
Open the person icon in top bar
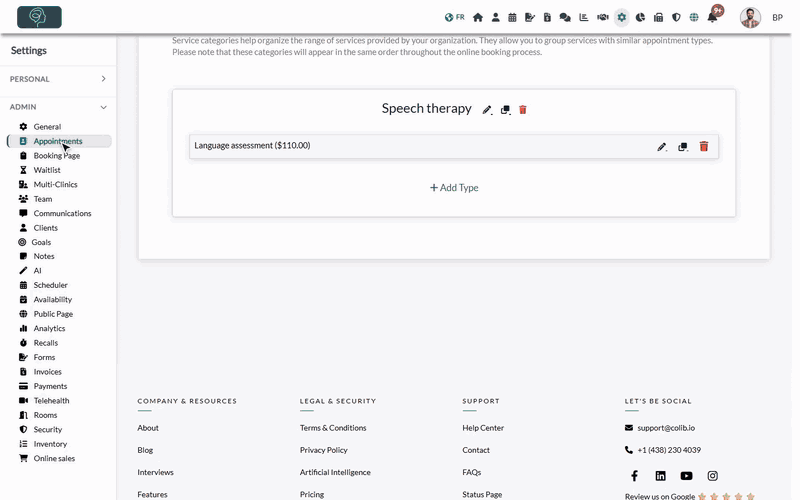tap(495, 17)
